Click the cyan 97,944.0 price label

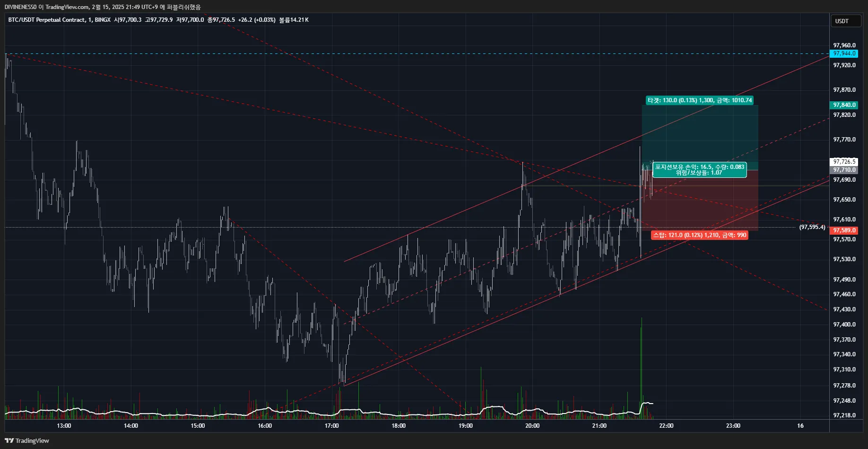(x=844, y=53)
